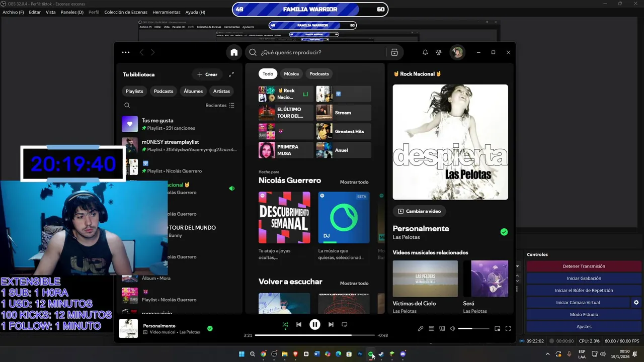This screenshot has height=362, width=644.
Task: Toggle repeat mode
Action: (345, 325)
